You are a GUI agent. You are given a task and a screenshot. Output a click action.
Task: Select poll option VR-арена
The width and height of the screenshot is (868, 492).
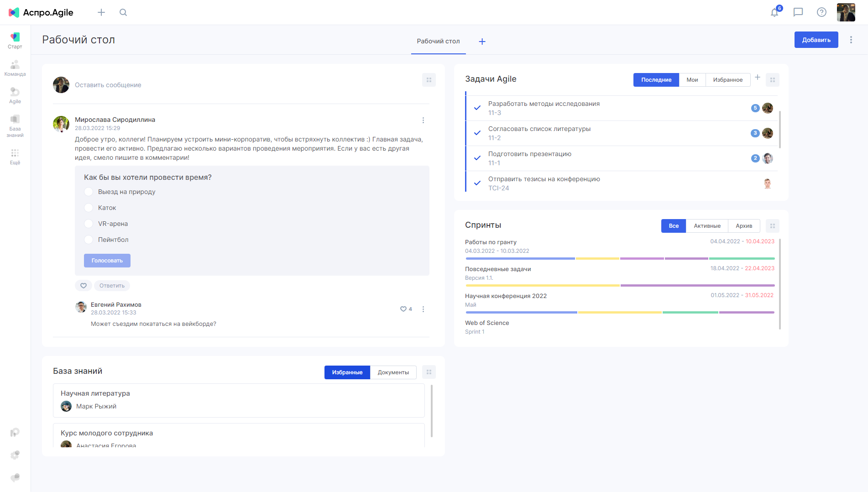[89, 224]
